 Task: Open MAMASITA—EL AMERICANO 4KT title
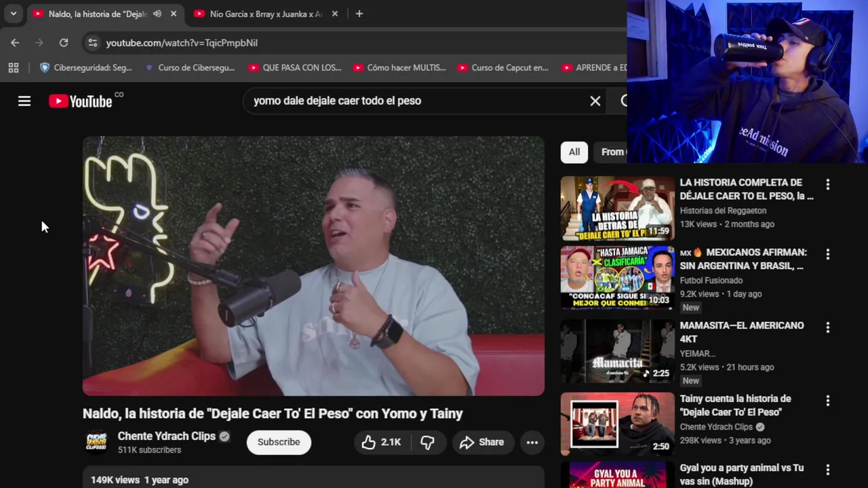[x=742, y=332]
